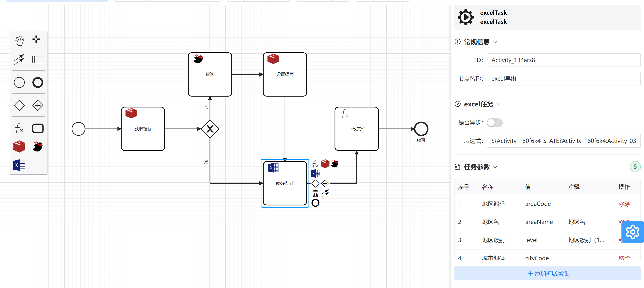The height and width of the screenshot is (288, 644).
Task: Select the start event circle in palette
Action: pos(19,82)
